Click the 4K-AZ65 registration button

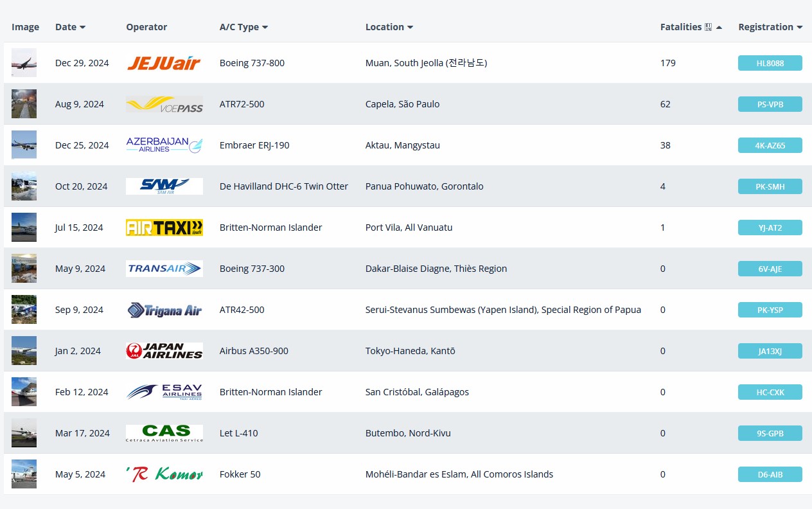coord(770,145)
